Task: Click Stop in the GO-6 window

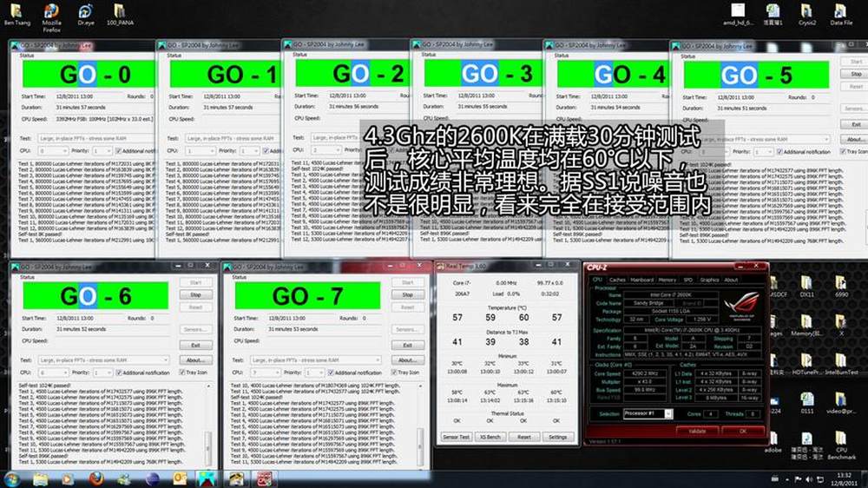Action: tap(196, 294)
